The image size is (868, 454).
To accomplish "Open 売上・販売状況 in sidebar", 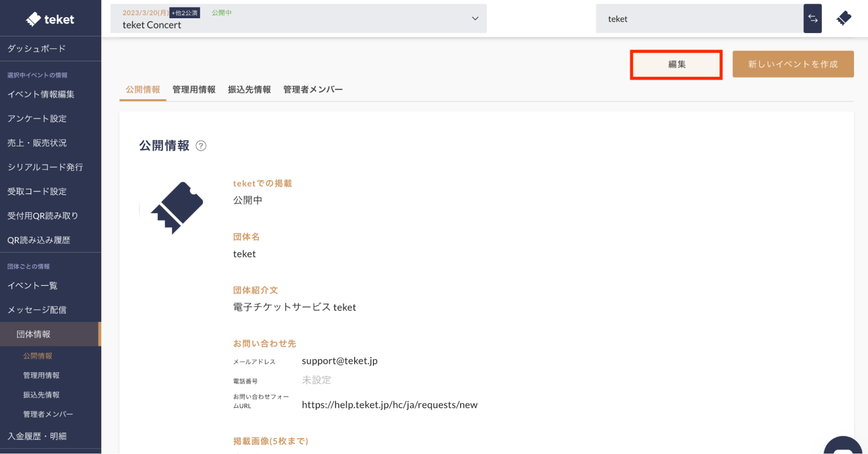I will (x=37, y=143).
